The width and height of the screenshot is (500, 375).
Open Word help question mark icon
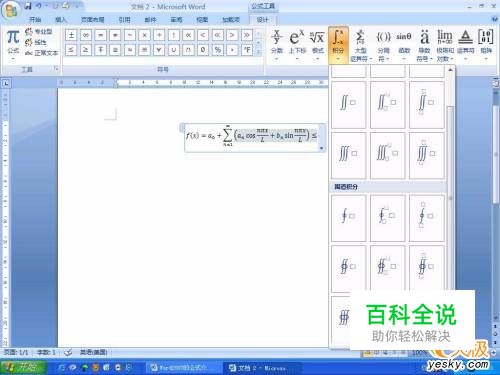(495, 20)
